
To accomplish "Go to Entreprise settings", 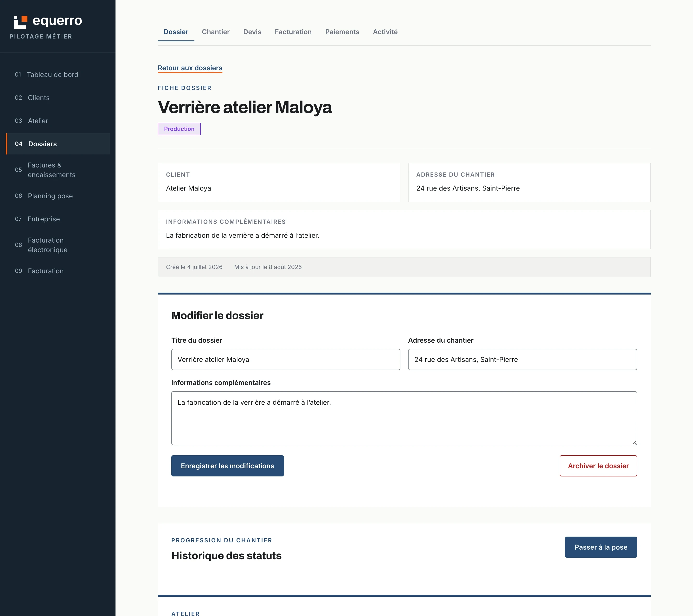I will coord(58,219).
